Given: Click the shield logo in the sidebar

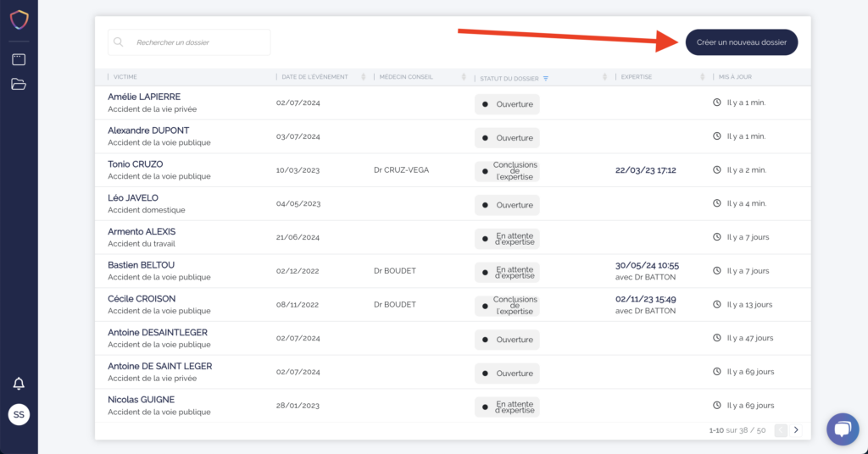Looking at the screenshot, I should [19, 19].
